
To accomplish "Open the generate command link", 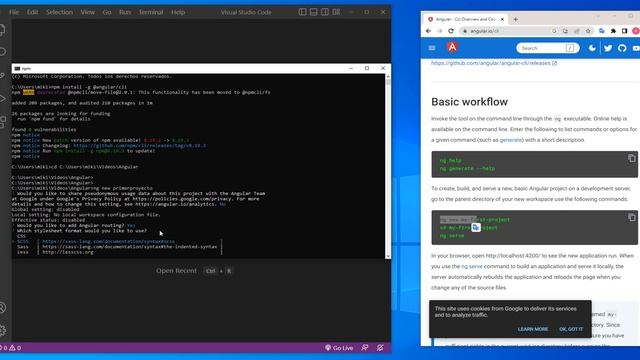I will (x=511, y=140).
